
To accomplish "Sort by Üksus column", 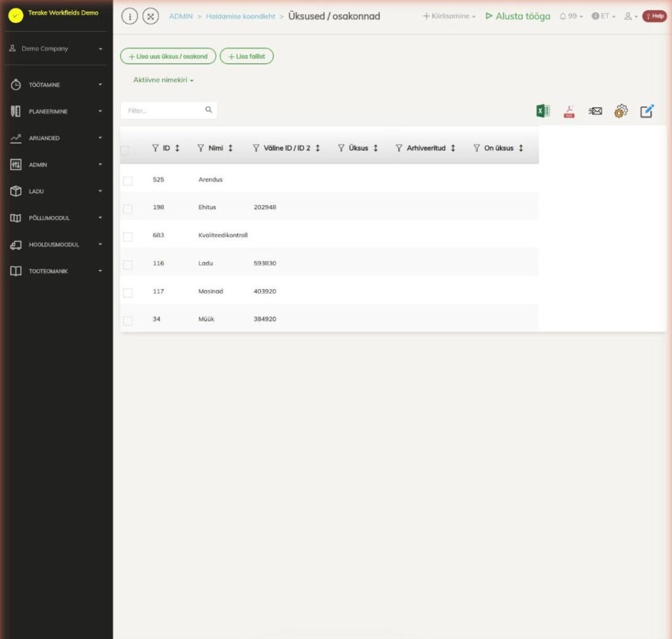I will pos(375,148).
